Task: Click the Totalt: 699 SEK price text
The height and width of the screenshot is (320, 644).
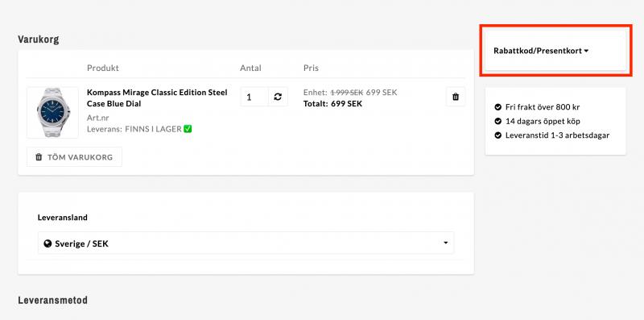Action: click(332, 104)
